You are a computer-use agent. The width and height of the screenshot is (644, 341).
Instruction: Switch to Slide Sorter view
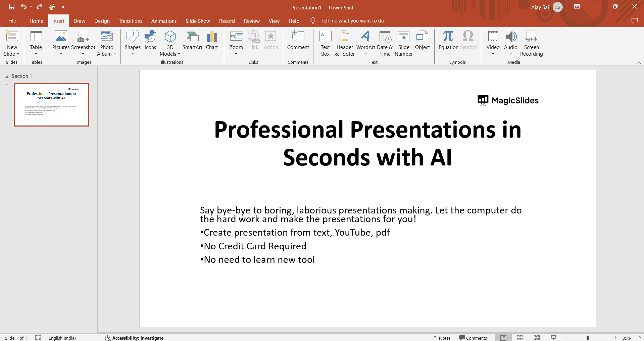520,338
